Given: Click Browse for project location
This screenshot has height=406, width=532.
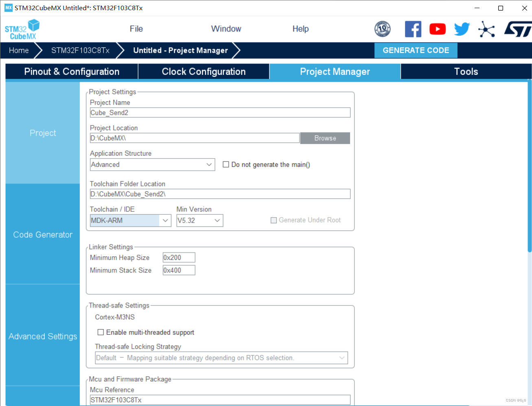Looking at the screenshot, I should point(325,138).
